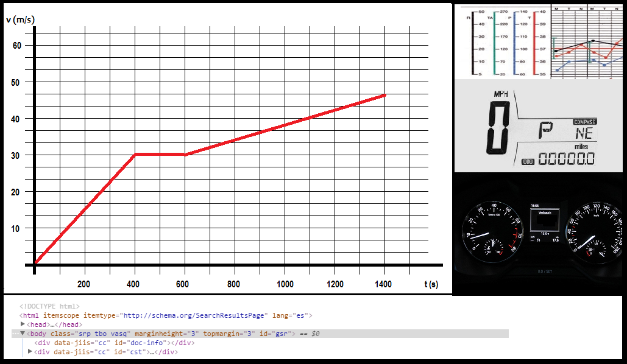Screen dimensions: 627x364
Task: Click the topmargin="3" attribute
Action: (x=228, y=333)
